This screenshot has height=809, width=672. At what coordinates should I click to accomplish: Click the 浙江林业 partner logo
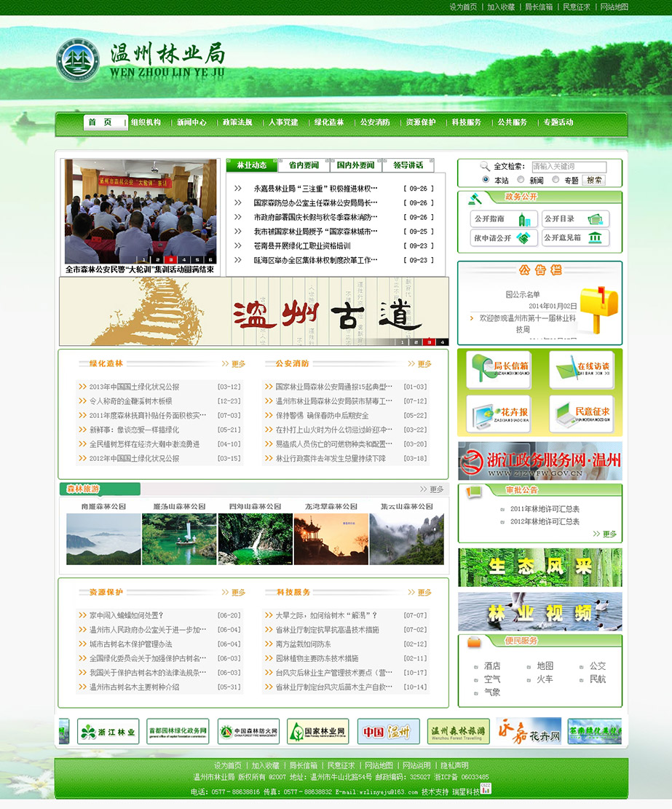pos(108,732)
